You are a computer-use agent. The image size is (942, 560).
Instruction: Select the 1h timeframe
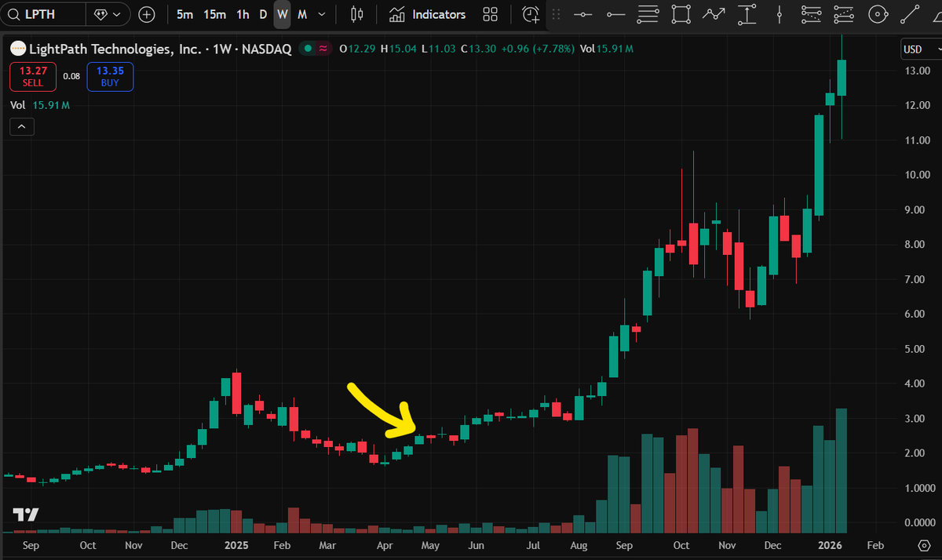(243, 14)
